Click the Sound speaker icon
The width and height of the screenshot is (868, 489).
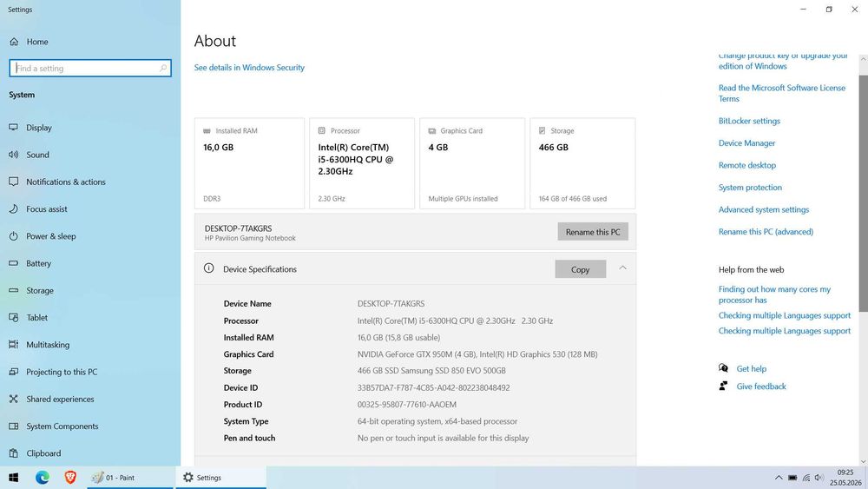tap(14, 155)
